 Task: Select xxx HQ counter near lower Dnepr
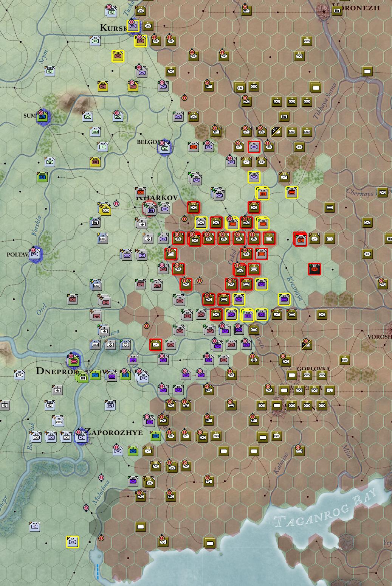(x=35, y=526)
